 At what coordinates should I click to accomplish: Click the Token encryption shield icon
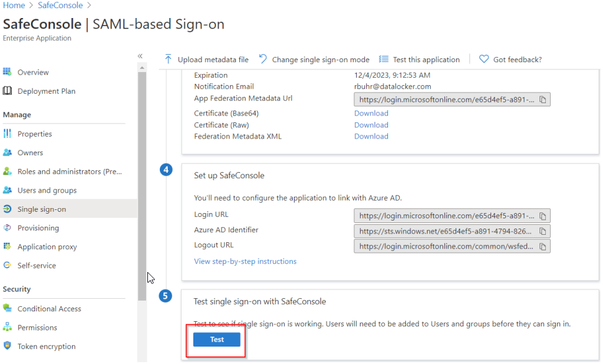[x=7, y=345]
